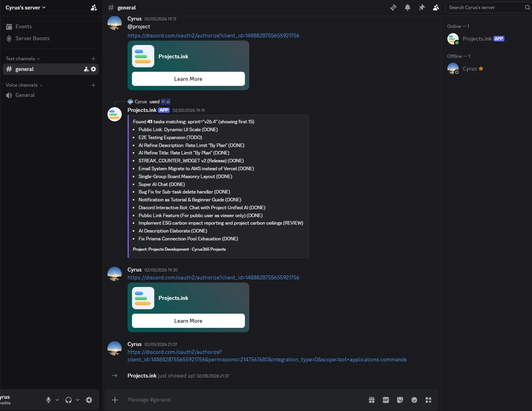Screen dimensions: 532x411
Task: Show pinned messages pin icon
Action: tap(422, 7)
